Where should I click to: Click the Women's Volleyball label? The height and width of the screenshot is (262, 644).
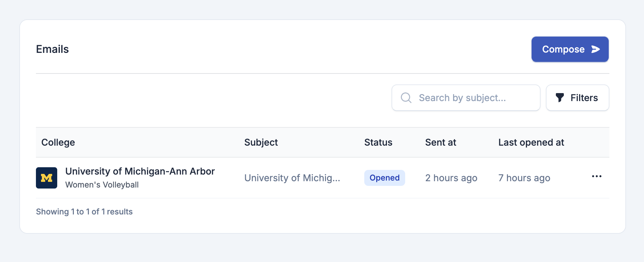coord(102,185)
